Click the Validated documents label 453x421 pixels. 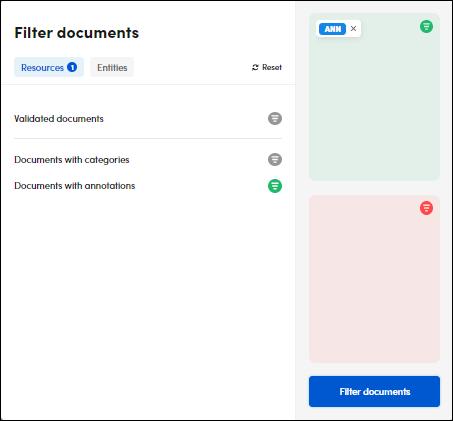point(59,119)
